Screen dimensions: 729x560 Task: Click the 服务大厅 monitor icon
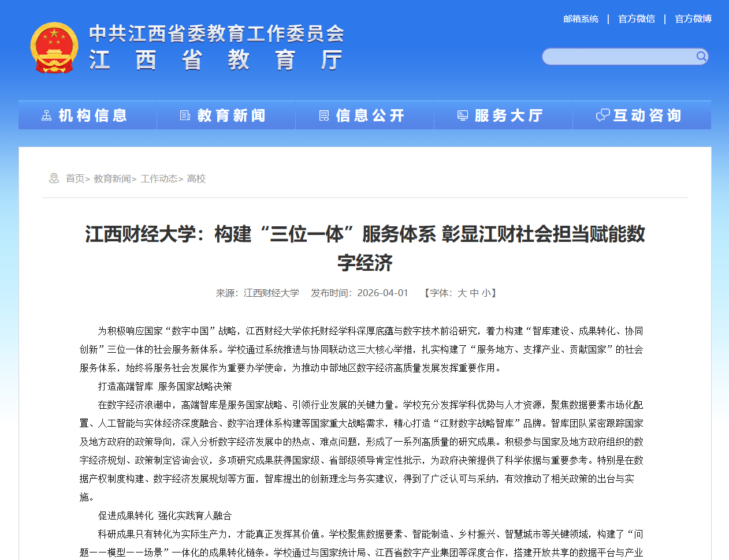coord(463,116)
